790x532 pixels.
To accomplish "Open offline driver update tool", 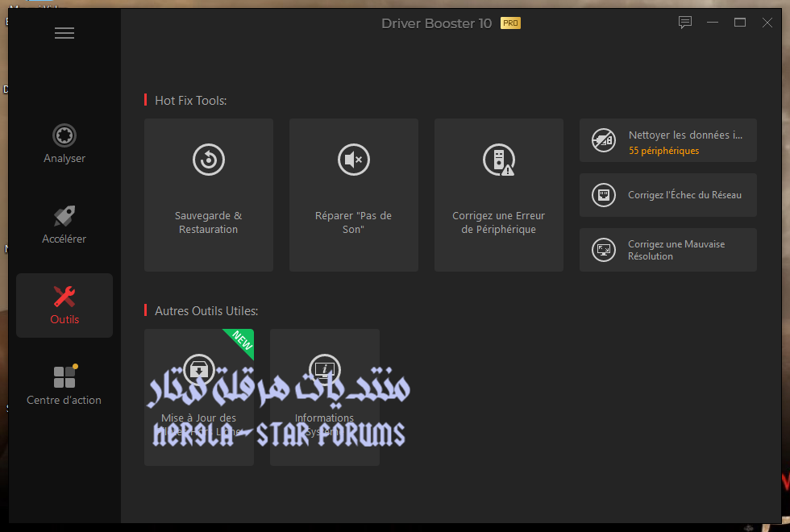I will (199, 397).
